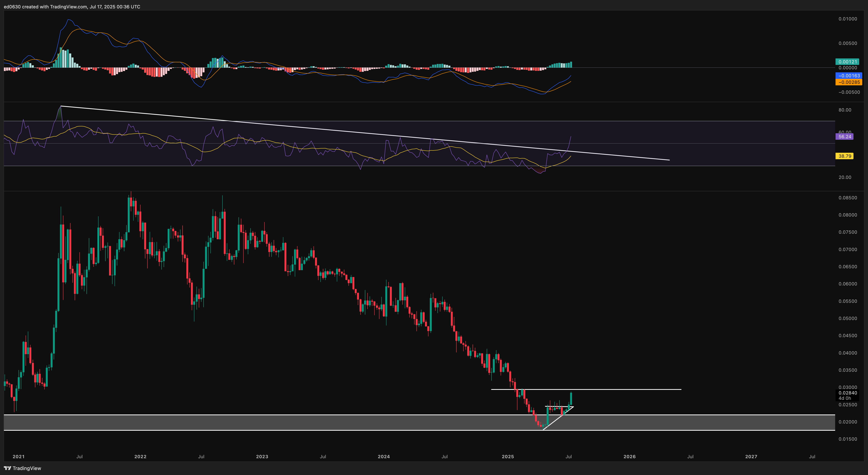Click the bar countdown label "4d 0h"
Screen dimensions: 868x475
point(845,398)
